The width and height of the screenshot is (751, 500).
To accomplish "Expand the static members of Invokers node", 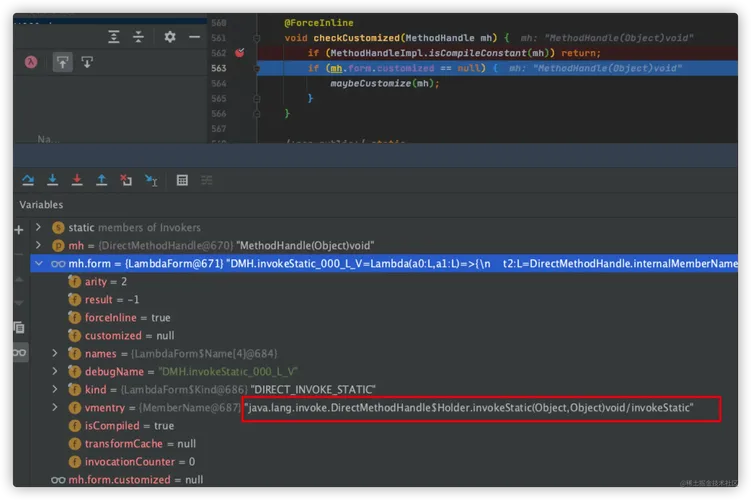I will (38, 227).
